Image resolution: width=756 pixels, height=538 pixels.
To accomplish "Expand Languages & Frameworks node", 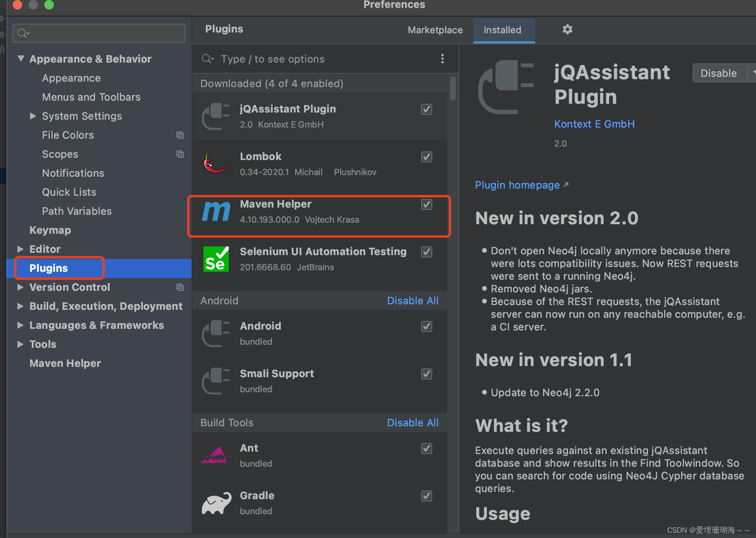I will pos(21,325).
